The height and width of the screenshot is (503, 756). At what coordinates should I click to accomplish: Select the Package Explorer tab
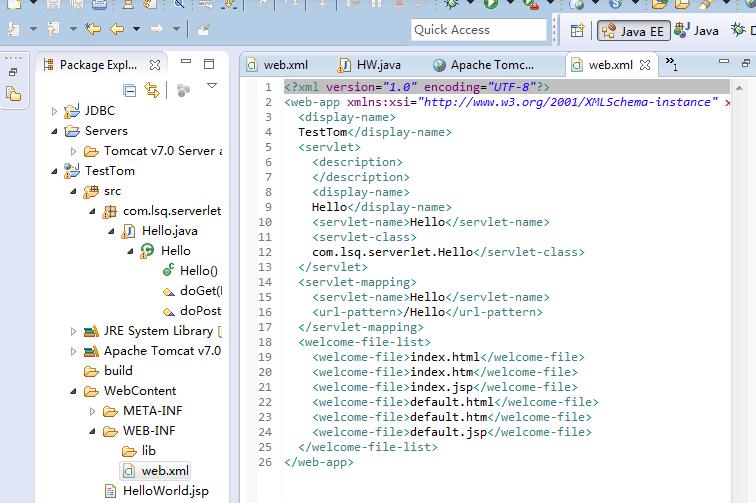(x=98, y=65)
